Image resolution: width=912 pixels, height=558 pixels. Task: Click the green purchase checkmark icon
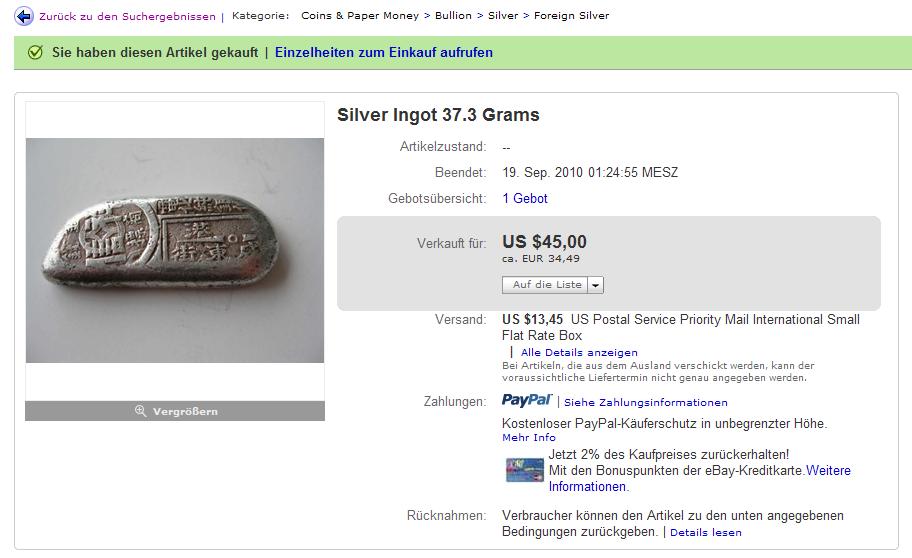tap(35, 52)
